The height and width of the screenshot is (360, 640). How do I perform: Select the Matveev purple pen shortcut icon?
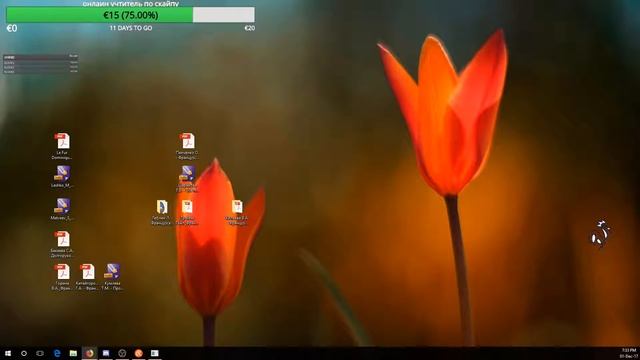[62, 209]
